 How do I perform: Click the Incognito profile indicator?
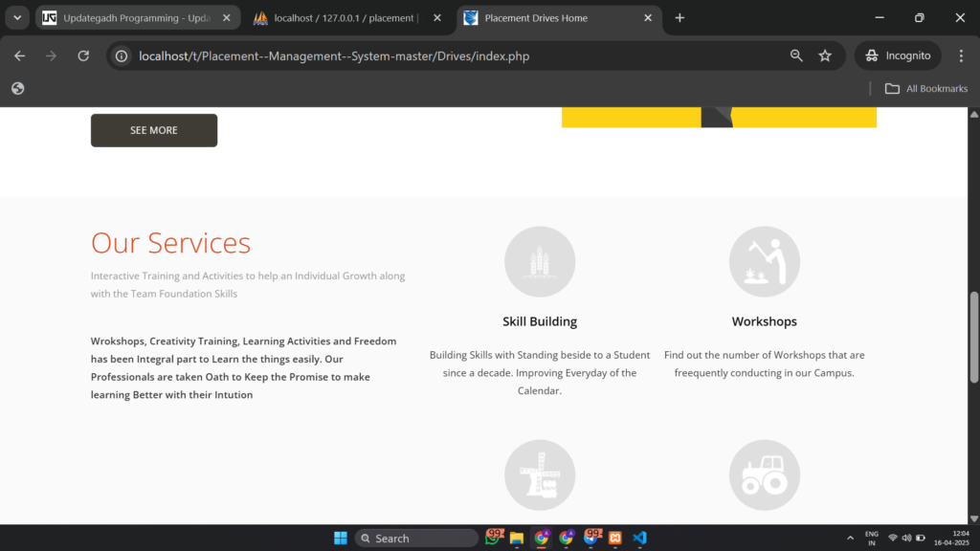tap(897, 55)
